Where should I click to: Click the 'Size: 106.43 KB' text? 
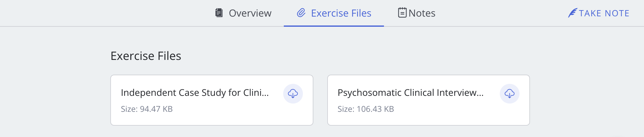point(365,109)
